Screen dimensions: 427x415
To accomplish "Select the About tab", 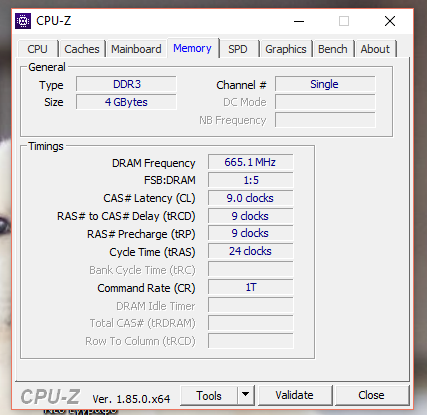I will (375, 49).
